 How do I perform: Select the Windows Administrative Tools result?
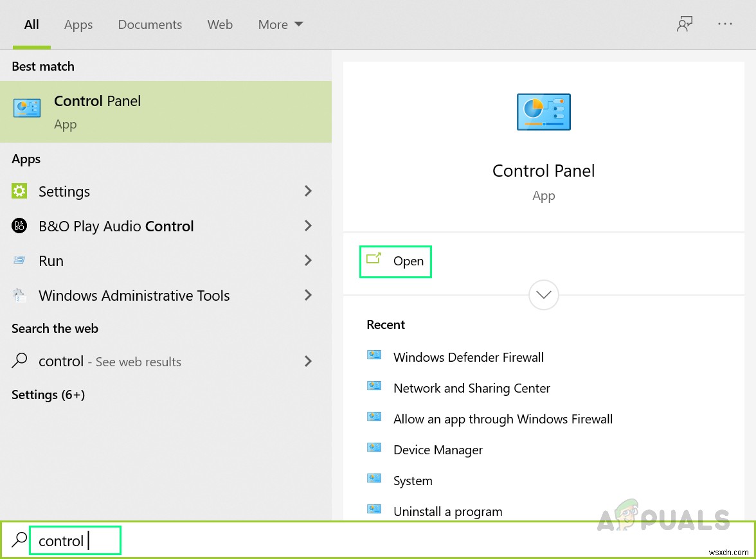(x=166, y=296)
